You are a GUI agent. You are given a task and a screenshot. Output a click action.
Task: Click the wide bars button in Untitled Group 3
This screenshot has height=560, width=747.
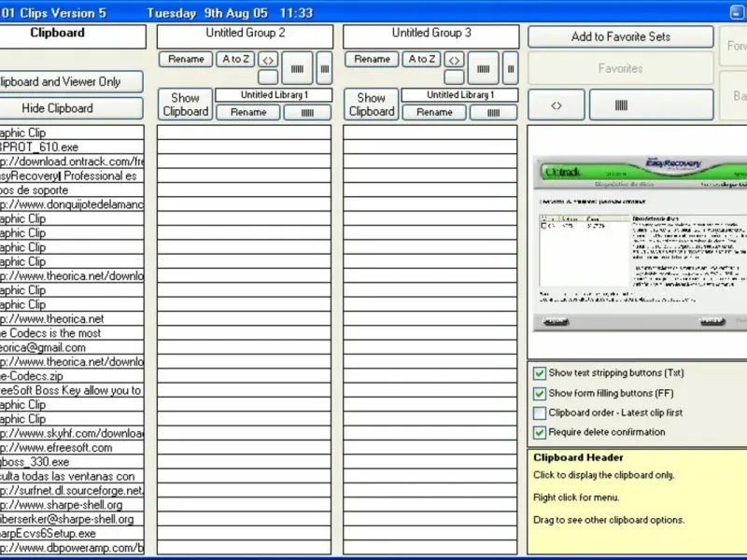click(483, 68)
